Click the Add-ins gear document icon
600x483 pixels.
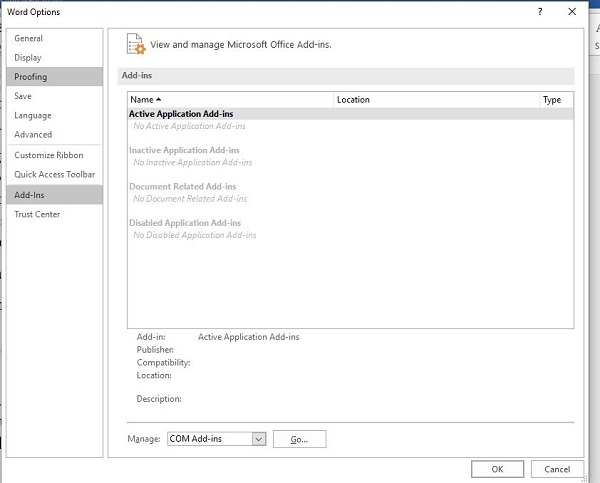tap(136, 44)
